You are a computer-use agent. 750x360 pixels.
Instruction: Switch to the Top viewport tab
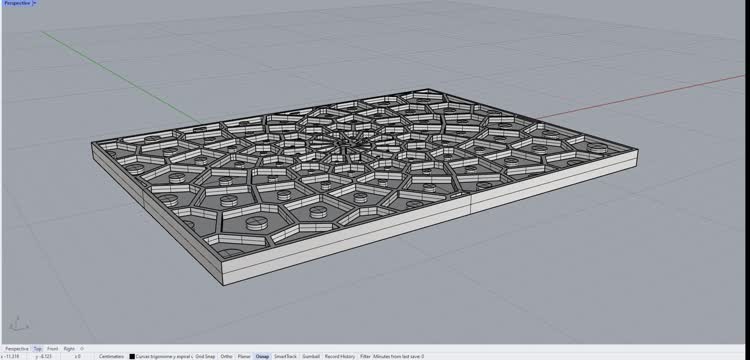pyautogui.click(x=38, y=349)
